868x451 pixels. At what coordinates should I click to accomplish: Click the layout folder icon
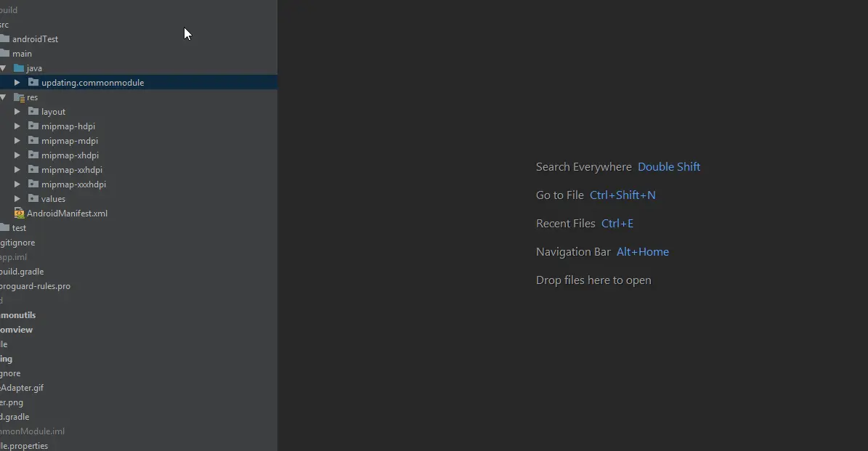tap(33, 111)
